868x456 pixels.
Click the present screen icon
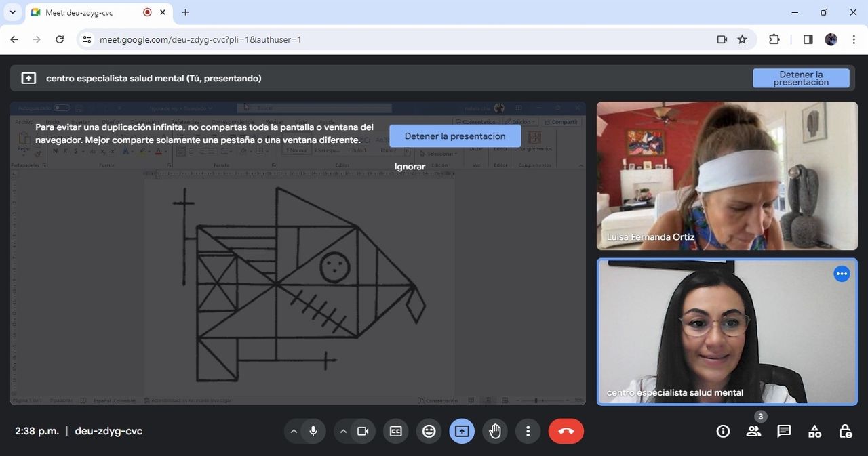462,431
